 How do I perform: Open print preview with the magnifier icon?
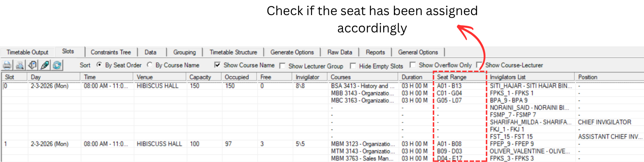(20, 65)
